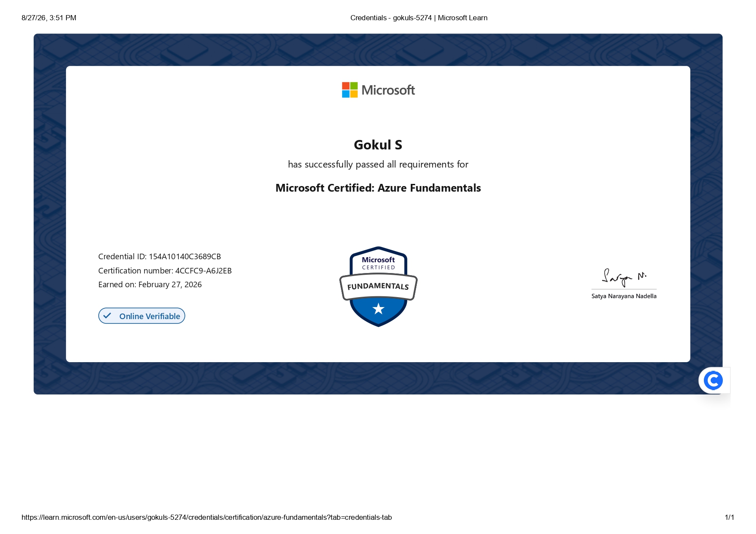Select Certification number 4CCFC9-A6J2EB line
Image resolution: width=756 pixels, height=534 pixels.
tap(165, 271)
